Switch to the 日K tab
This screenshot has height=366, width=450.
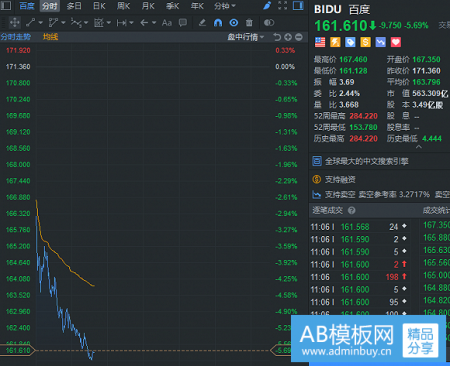(99, 6)
